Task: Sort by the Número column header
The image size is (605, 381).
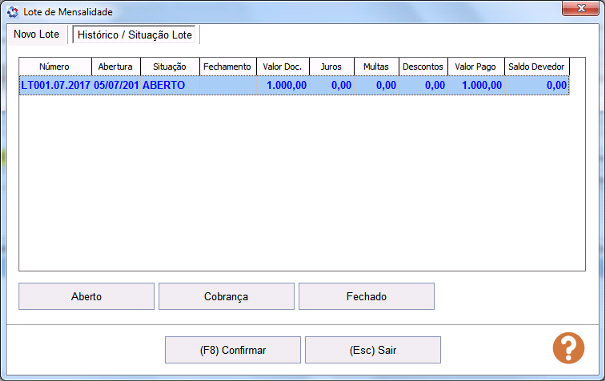Action: pyautogui.click(x=55, y=67)
